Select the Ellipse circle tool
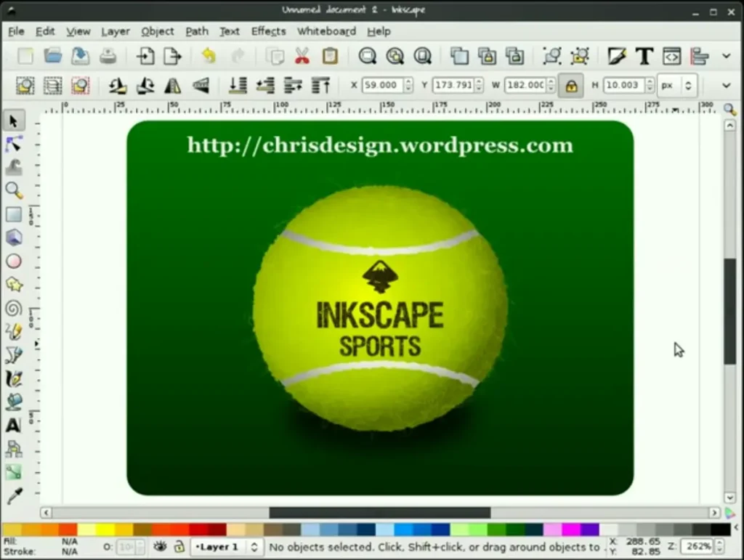 point(13,261)
